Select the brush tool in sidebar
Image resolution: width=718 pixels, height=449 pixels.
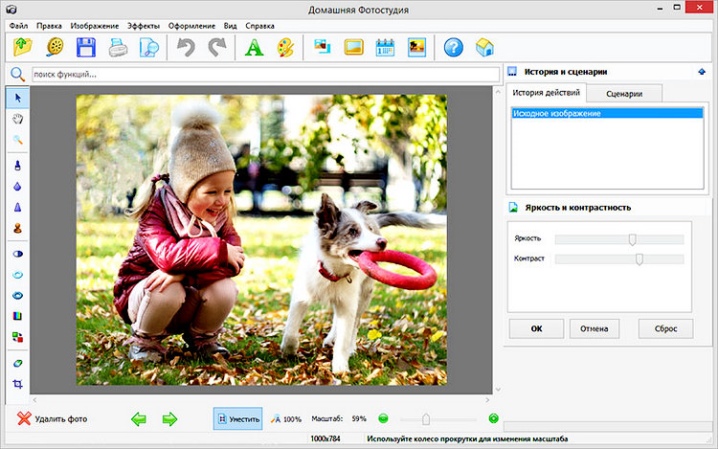18,165
